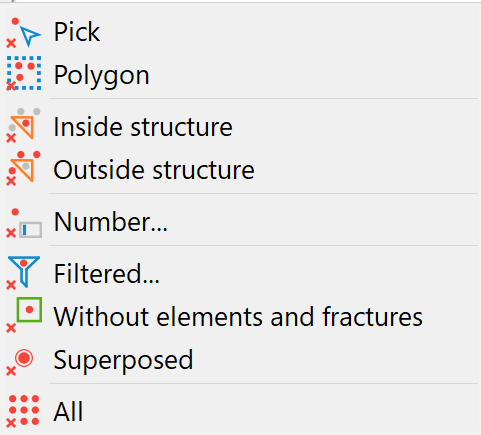Click the word structure after Outside
This screenshot has height=435, width=481.
point(204,170)
